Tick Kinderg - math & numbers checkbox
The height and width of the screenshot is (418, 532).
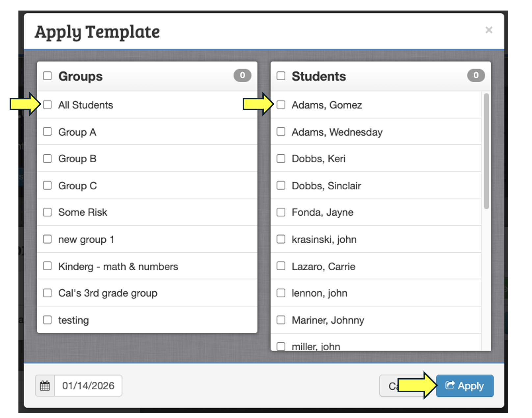point(47,266)
